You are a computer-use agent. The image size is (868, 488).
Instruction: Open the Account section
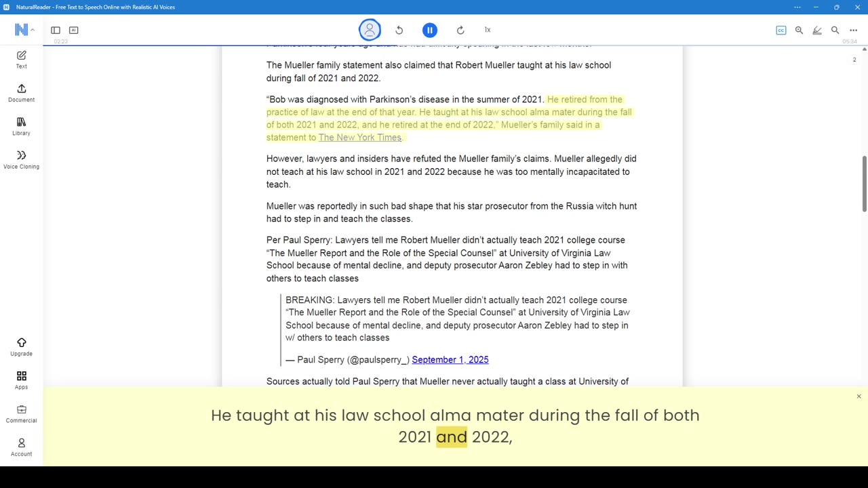click(x=22, y=447)
